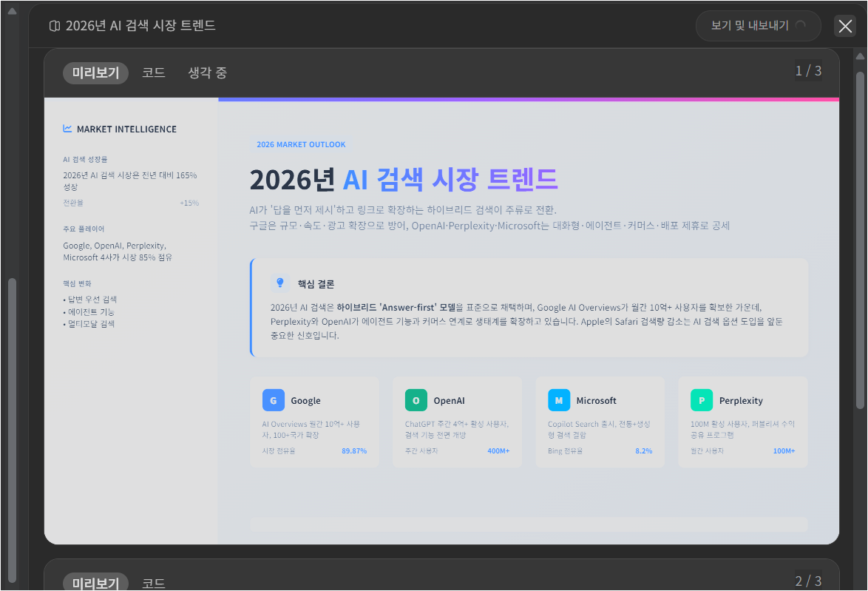Click the Google company card title

point(305,400)
